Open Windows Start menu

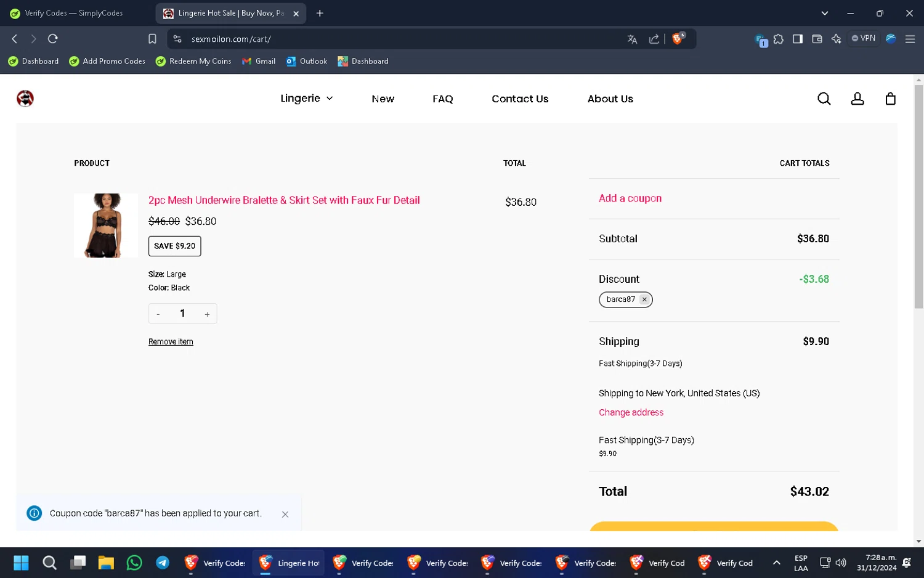point(21,563)
